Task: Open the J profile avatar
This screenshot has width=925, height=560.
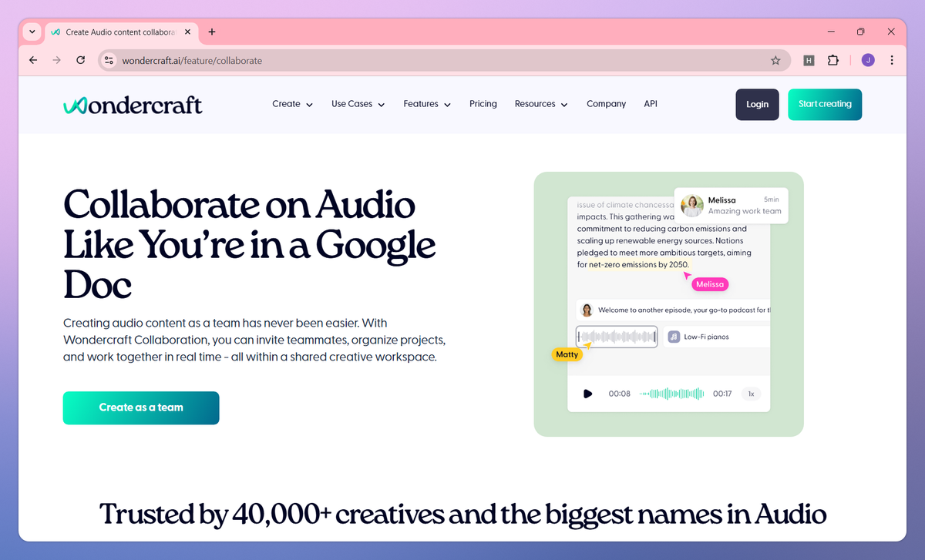Action: tap(868, 60)
